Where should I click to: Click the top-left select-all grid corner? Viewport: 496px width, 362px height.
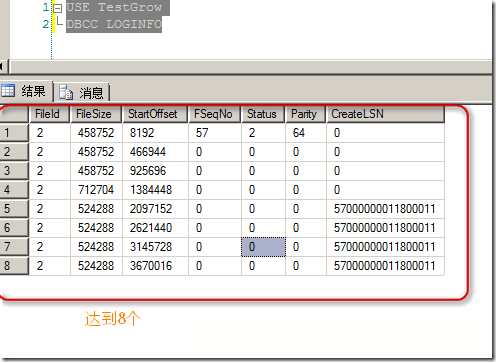pyautogui.click(x=14, y=114)
